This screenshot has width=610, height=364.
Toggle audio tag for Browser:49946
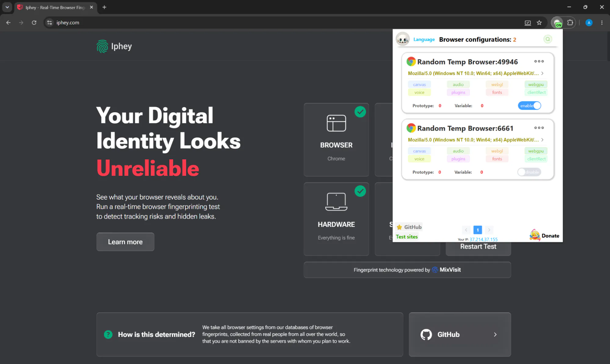point(458,85)
